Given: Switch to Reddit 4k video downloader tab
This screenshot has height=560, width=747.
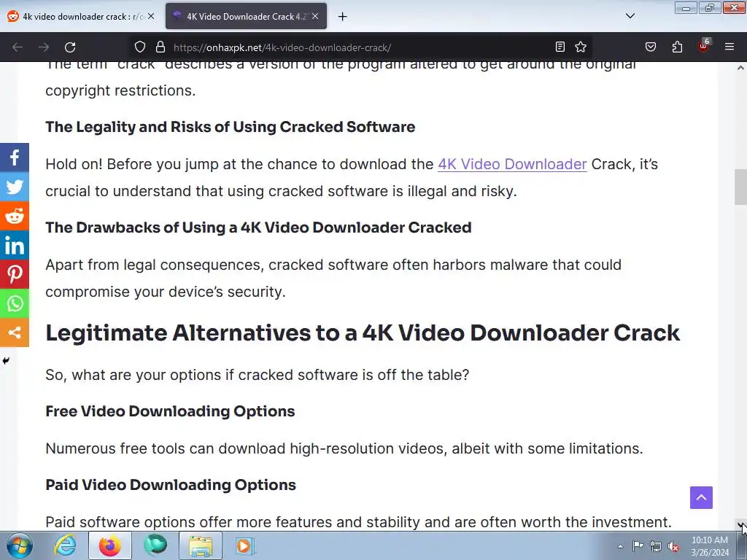Looking at the screenshot, I should click(x=81, y=17).
